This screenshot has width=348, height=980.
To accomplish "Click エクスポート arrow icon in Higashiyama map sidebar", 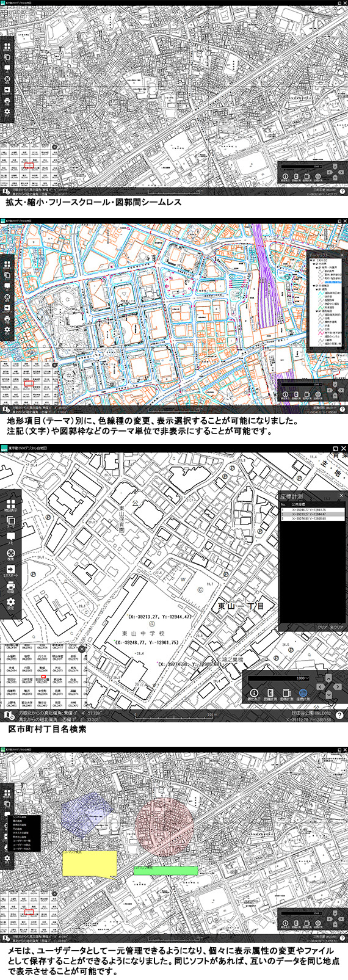I will point(10,569).
